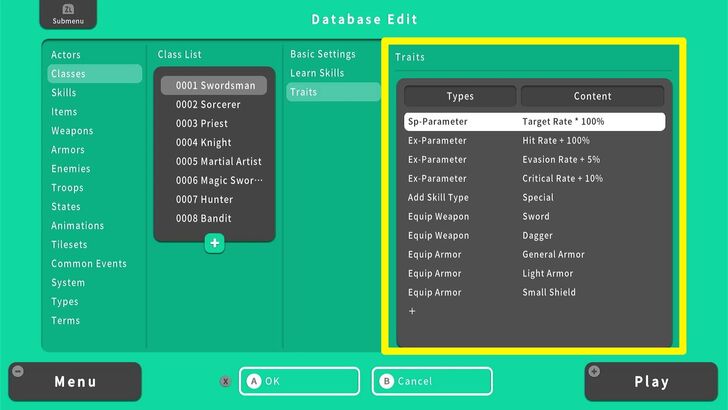The height and width of the screenshot is (410, 728).
Task: Select the Hit Rate + 100% trait row
Action: click(x=534, y=141)
